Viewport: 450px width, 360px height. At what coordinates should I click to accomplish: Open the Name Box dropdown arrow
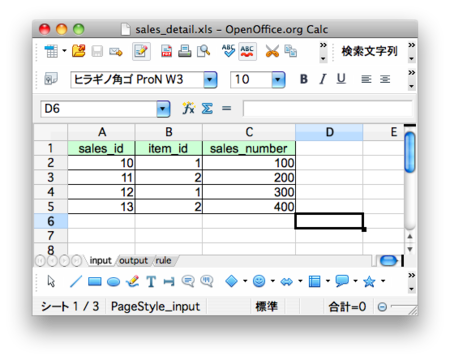[x=163, y=109]
